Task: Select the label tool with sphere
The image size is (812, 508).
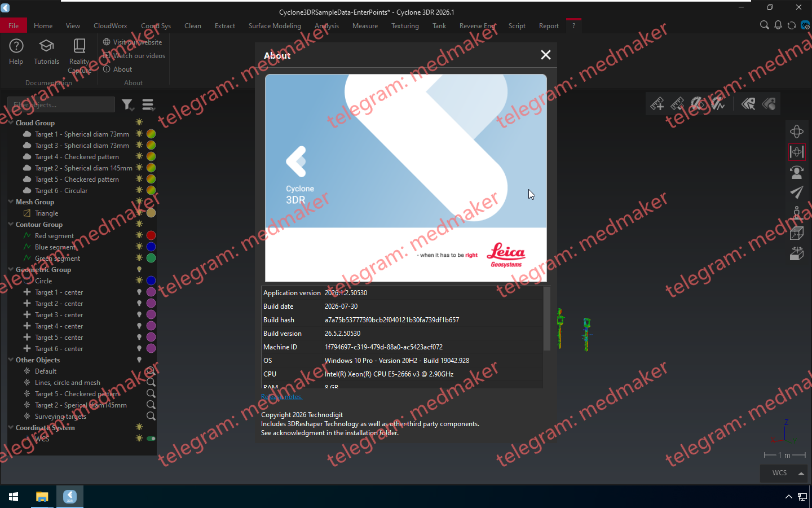Action: click(x=769, y=103)
